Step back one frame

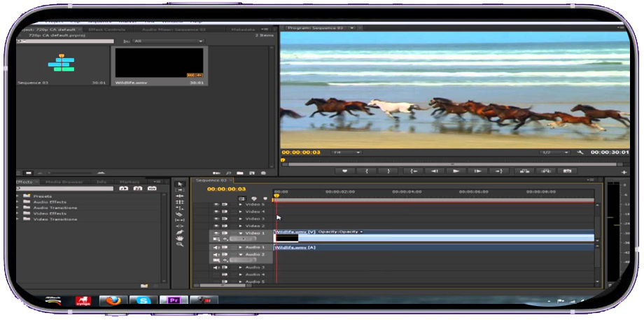click(435, 172)
